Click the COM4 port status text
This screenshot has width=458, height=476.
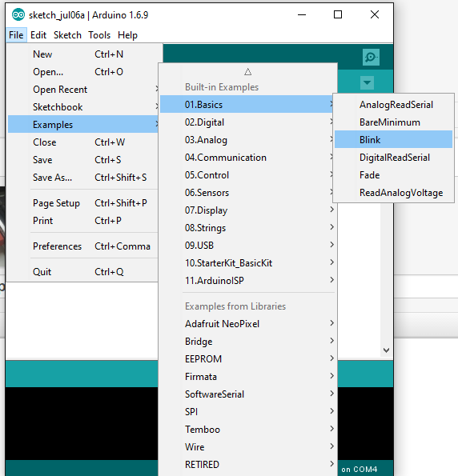360,470
